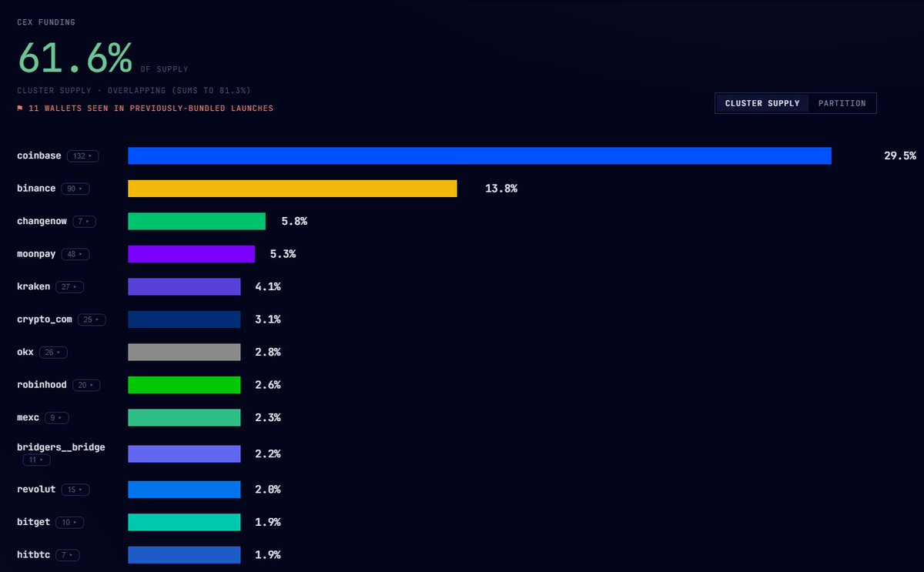Click the coinbase label
The height and width of the screenshot is (572, 924).
[39, 156]
